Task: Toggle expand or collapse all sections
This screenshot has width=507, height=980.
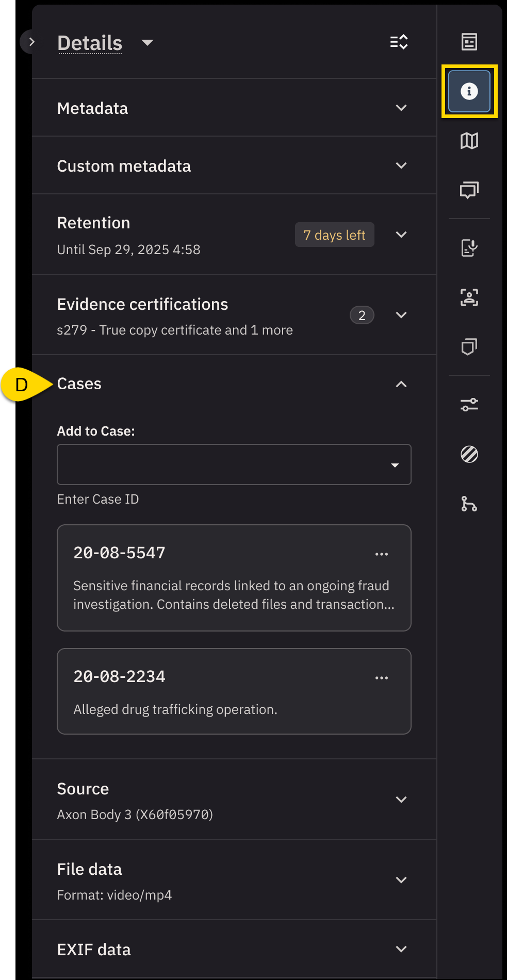Action: (399, 42)
